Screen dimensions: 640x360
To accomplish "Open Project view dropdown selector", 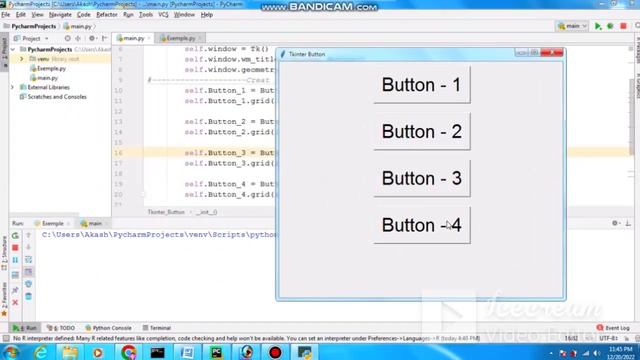I will point(31,38).
